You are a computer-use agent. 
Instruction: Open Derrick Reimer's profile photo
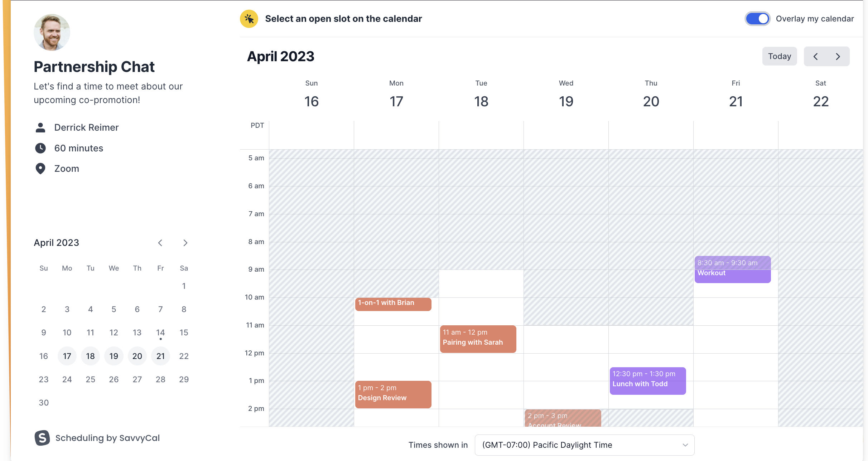pos(52,32)
